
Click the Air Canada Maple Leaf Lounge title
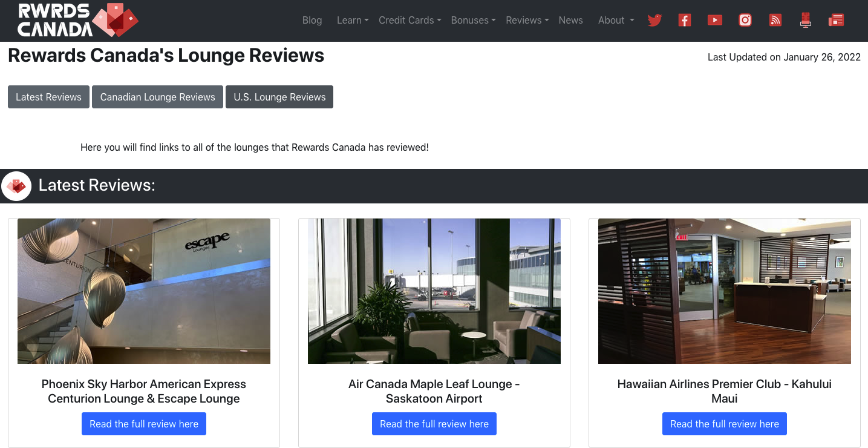pos(434,391)
